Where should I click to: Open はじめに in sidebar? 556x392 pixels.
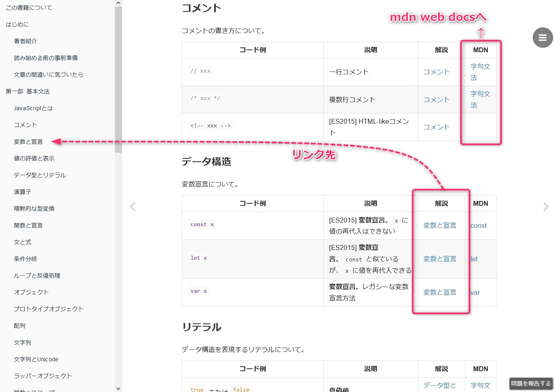click(x=17, y=24)
